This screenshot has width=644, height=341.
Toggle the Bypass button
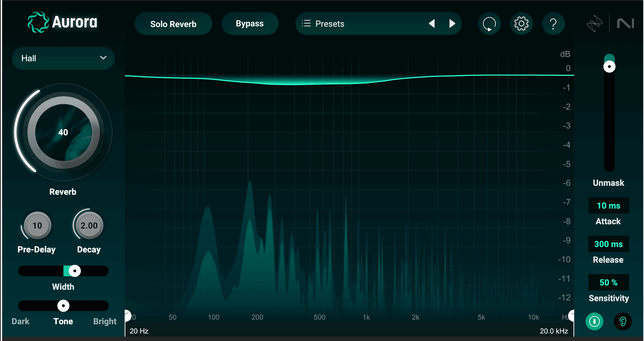[x=250, y=23]
